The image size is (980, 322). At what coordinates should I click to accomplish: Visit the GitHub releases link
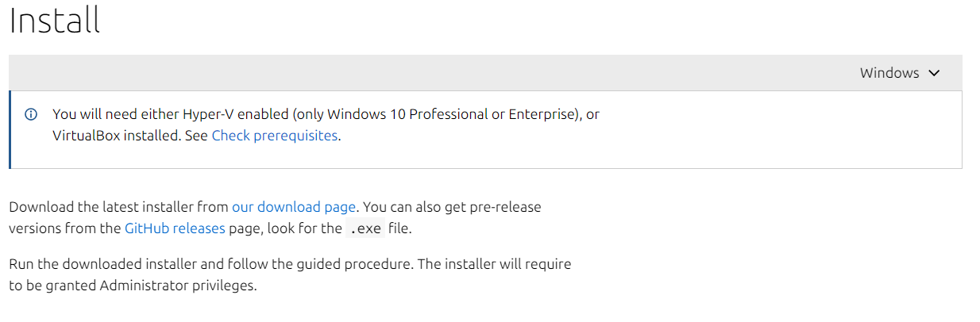coord(175,228)
